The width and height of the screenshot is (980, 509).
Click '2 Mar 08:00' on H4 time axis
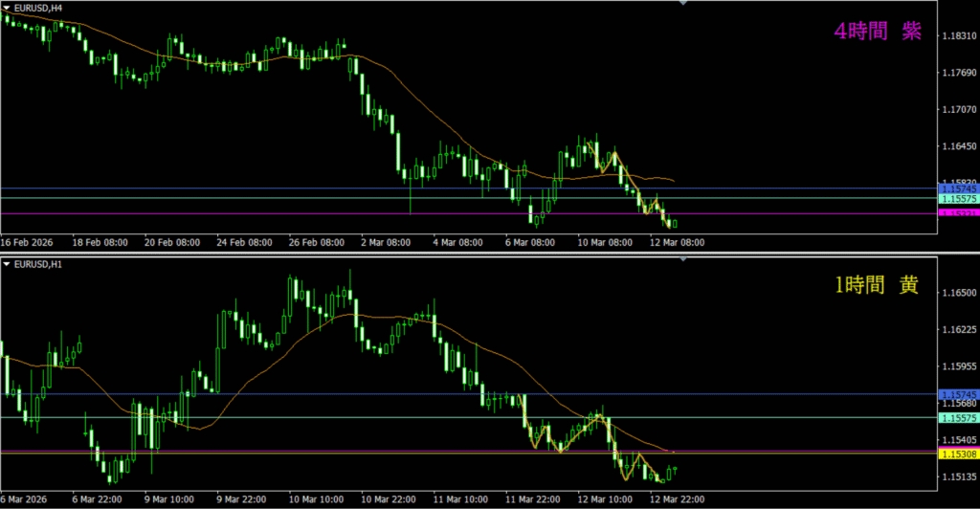coord(386,242)
